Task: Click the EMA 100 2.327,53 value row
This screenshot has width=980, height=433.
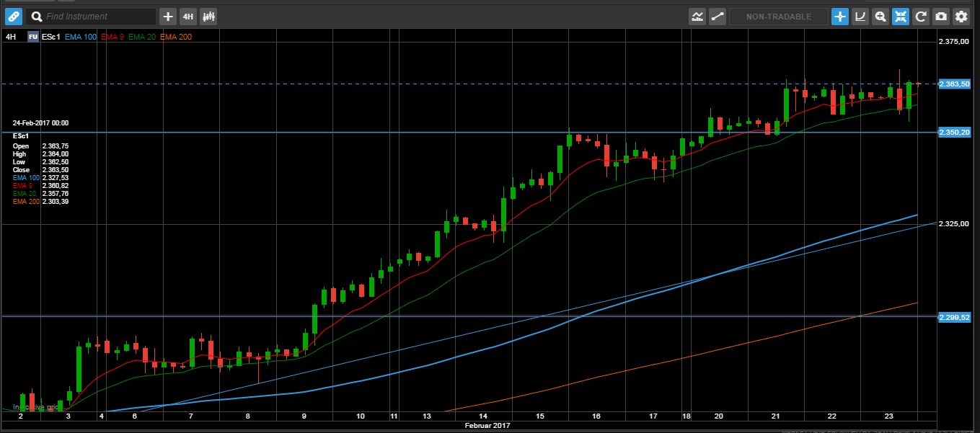Action: [40, 177]
